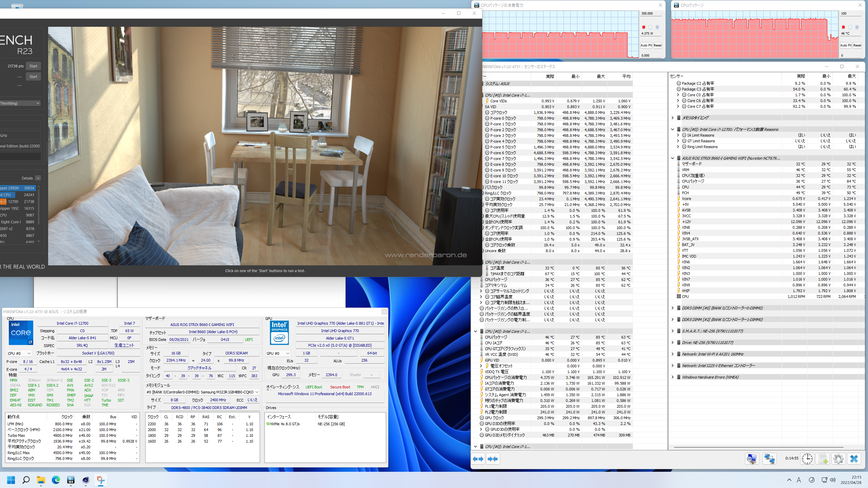Image resolution: width=868 pixels, height=488 pixels.
Task: Expand Network: Intel Wi-Fi 6 AX201 group
Action: pyautogui.click(x=673, y=354)
